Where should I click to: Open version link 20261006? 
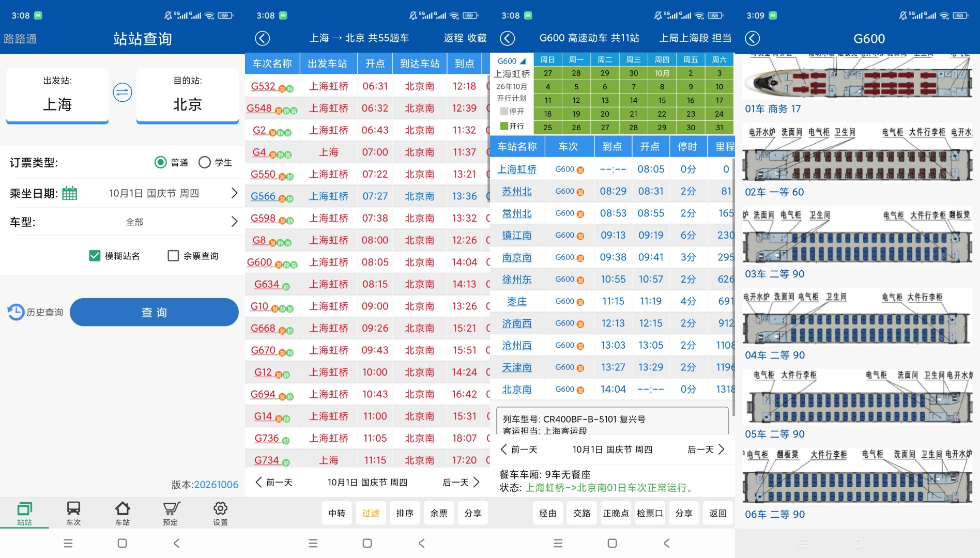point(216,485)
